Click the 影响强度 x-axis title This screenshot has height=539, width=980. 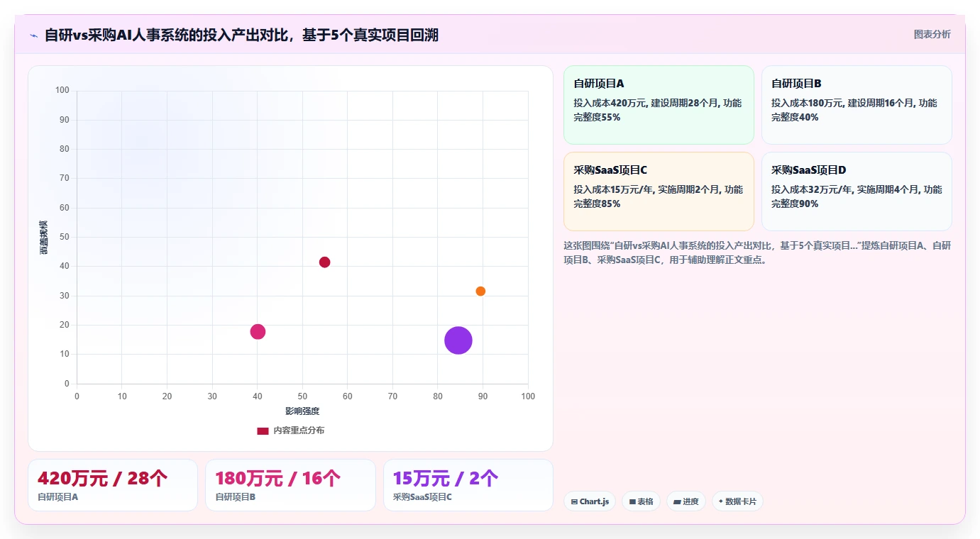(302, 411)
